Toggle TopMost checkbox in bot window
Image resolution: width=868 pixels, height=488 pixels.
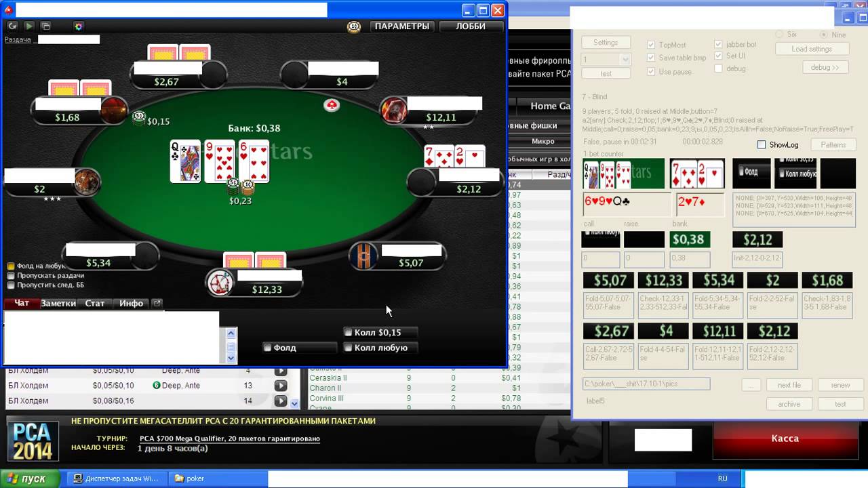(651, 45)
